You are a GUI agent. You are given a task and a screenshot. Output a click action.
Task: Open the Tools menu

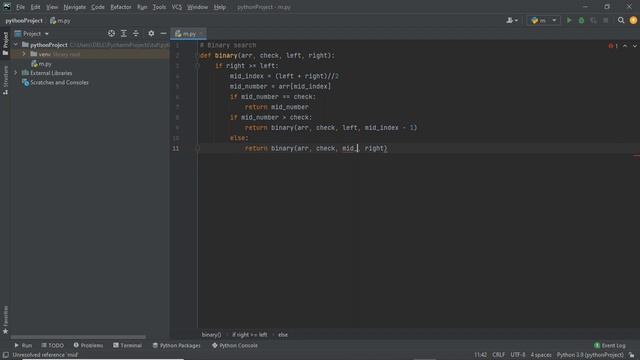click(x=159, y=7)
